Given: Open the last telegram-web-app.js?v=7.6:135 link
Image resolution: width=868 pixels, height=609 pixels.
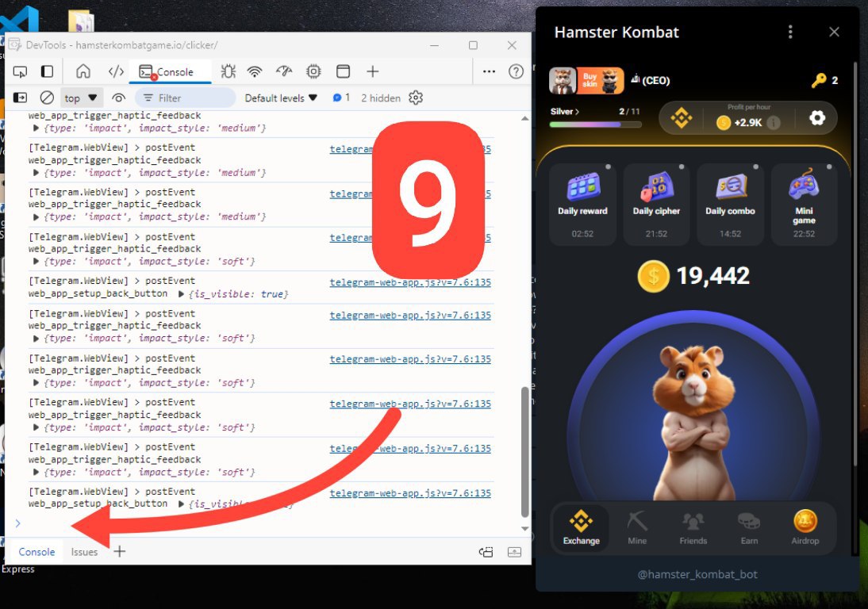Looking at the screenshot, I should tap(410, 493).
